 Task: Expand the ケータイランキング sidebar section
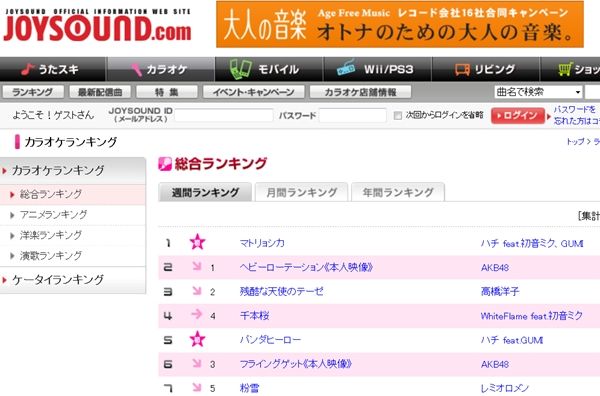[x=73, y=280]
